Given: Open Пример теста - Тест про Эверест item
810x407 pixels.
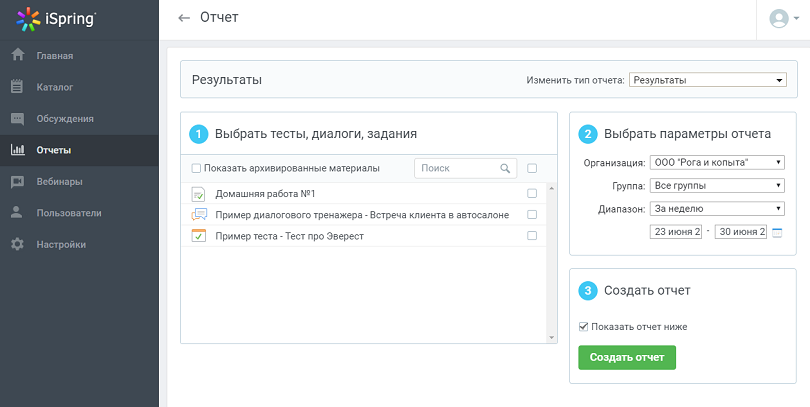Looking at the screenshot, I should coord(289,236).
